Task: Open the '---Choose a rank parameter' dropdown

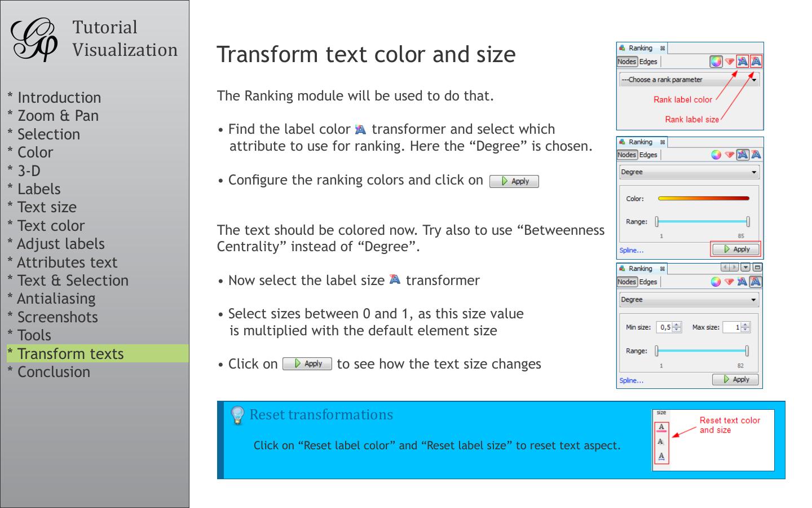Action: tap(689, 80)
